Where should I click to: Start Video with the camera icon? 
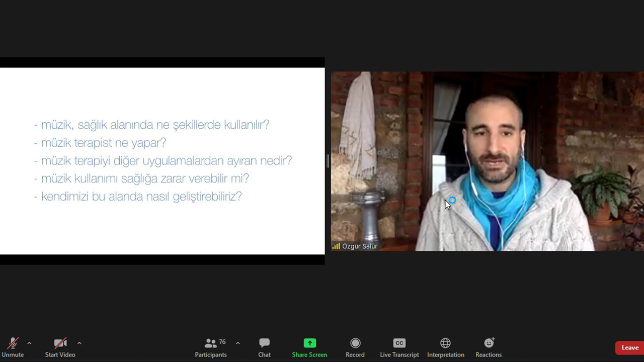tap(60, 347)
